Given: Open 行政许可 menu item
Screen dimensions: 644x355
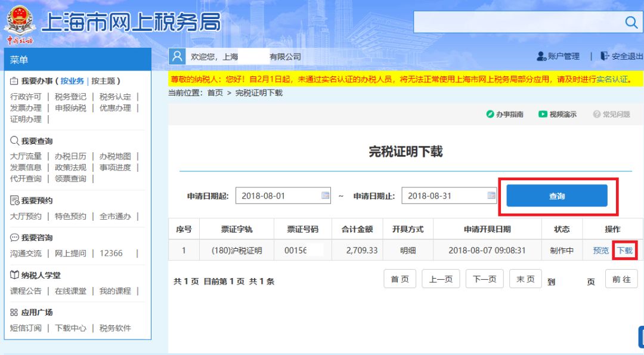Looking at the screenshot, I should coord(26,97).
